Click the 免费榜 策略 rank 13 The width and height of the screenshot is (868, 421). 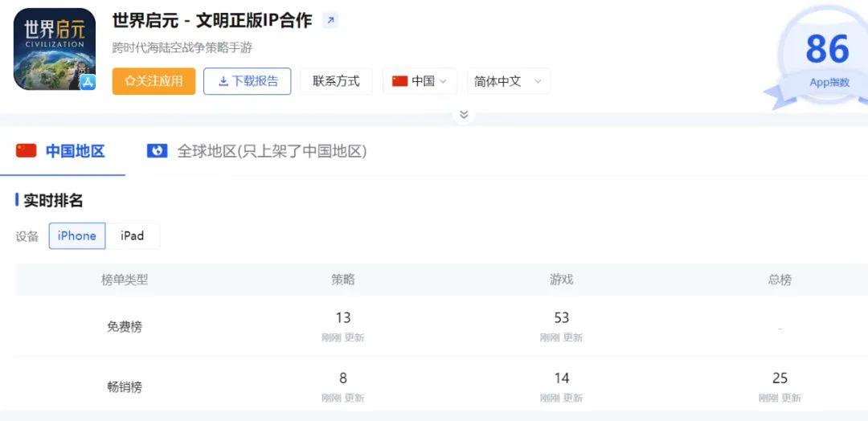coord(343,318)
